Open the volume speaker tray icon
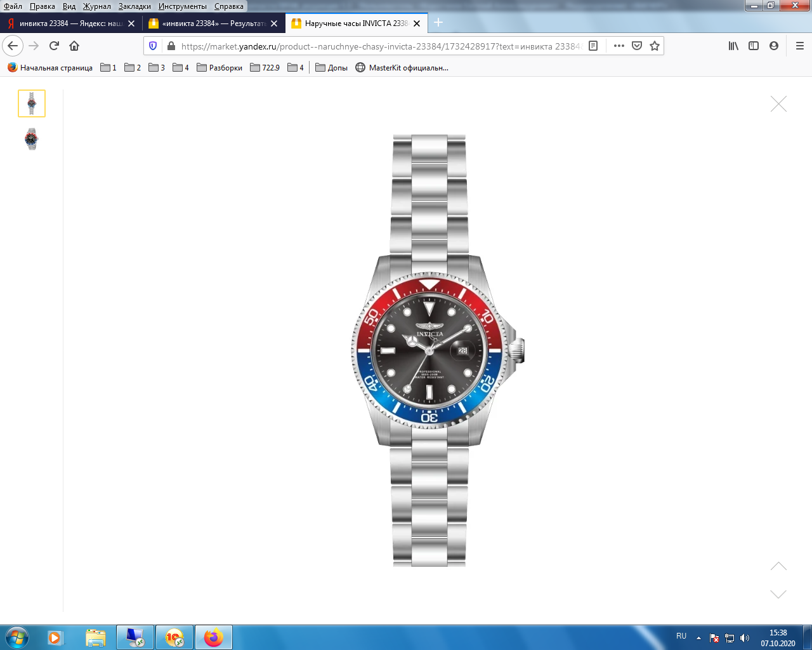 click(745, 638)
